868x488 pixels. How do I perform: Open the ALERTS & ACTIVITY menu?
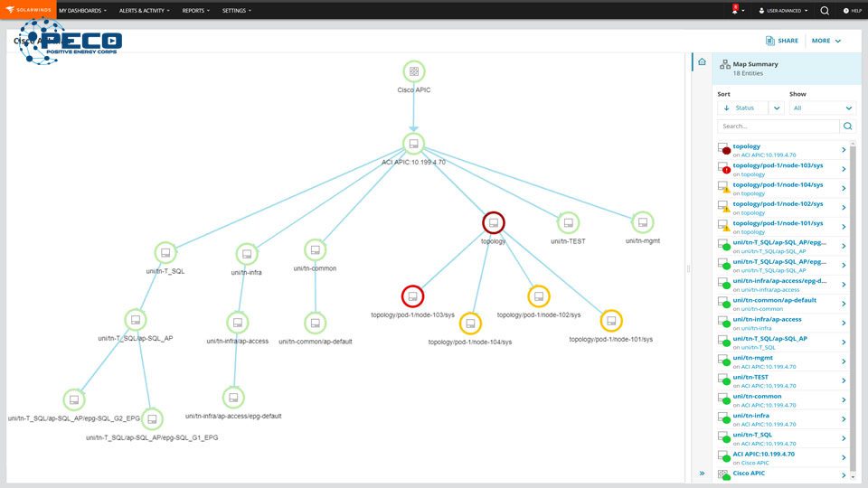coord(145,11)
